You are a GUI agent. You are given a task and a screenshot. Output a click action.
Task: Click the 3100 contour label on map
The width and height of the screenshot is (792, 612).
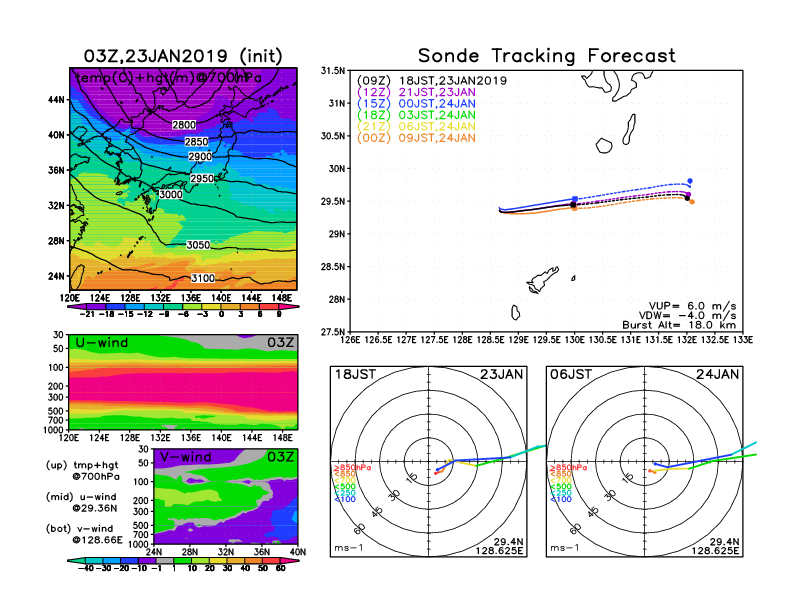pos(202,278)
